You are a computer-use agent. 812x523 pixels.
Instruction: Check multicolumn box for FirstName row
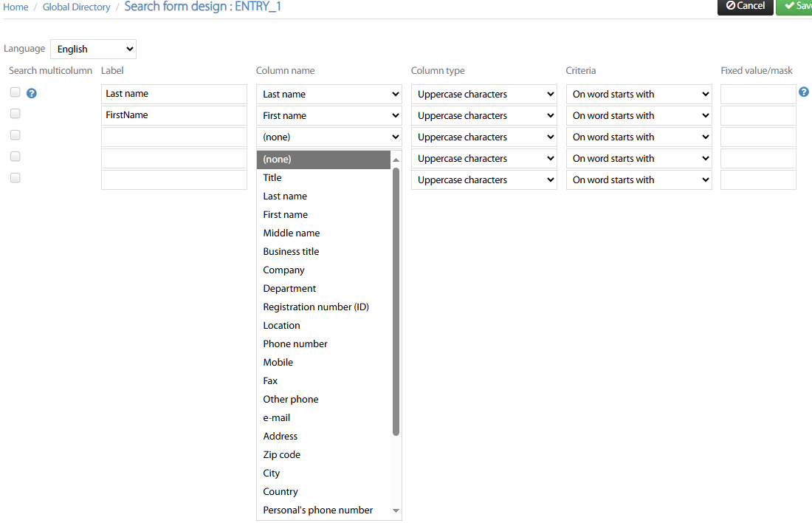(16, 114)
